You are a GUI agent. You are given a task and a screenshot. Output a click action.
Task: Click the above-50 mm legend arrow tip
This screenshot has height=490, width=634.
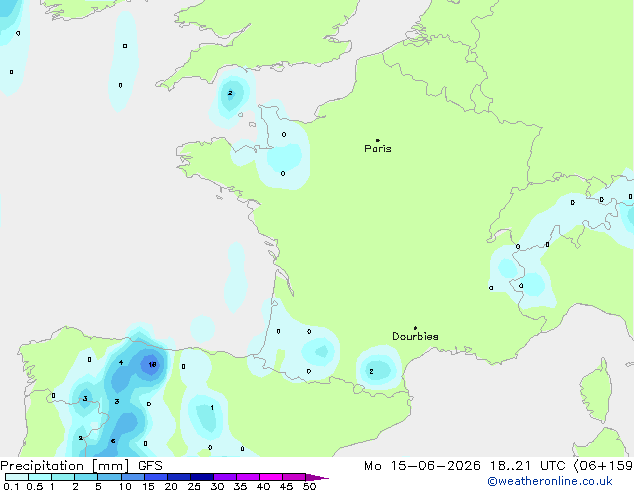point(317,477)
